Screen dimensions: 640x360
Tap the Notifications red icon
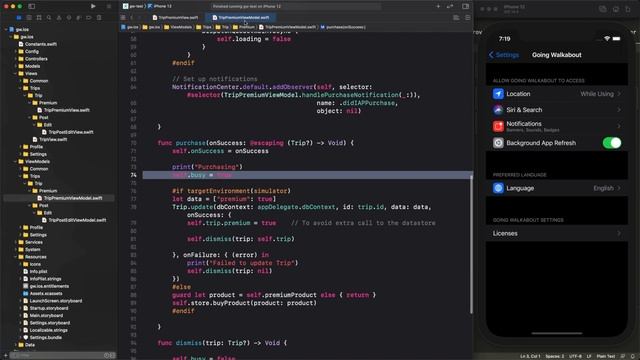click(x=498, y=126)
